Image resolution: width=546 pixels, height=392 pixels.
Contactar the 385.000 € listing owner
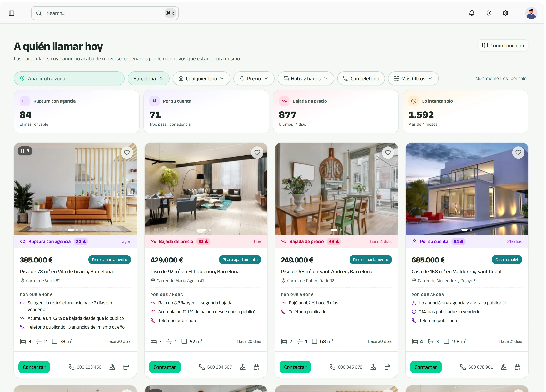pyautogui.click(x=34, y=367)
